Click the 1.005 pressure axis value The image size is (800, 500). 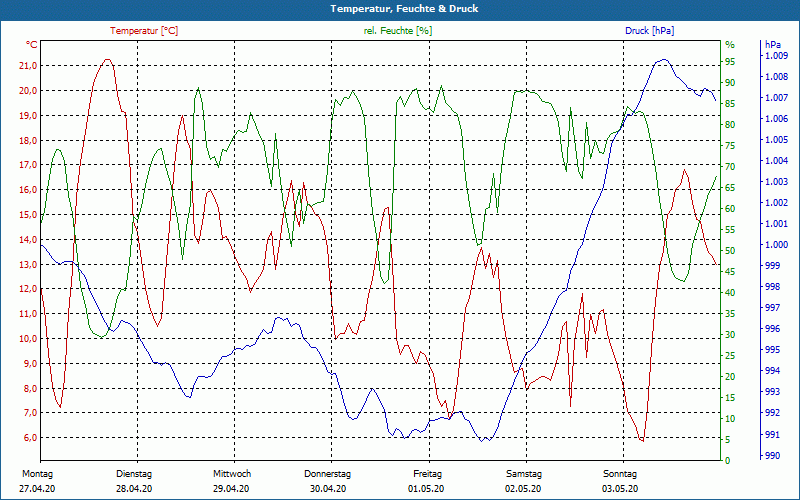[x=776, y=140]
